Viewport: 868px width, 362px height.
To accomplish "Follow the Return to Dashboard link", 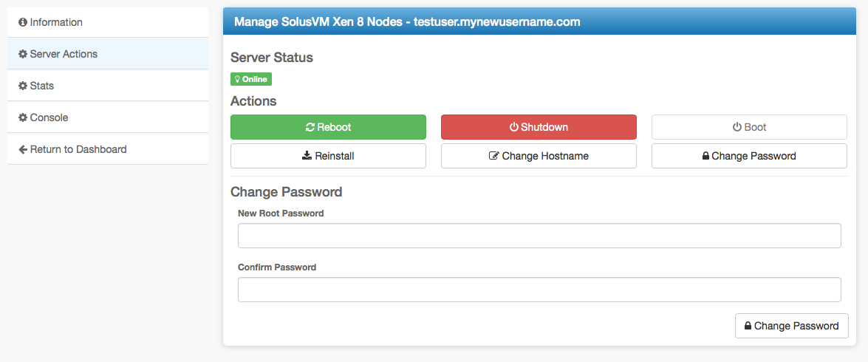I will point(78,149).
